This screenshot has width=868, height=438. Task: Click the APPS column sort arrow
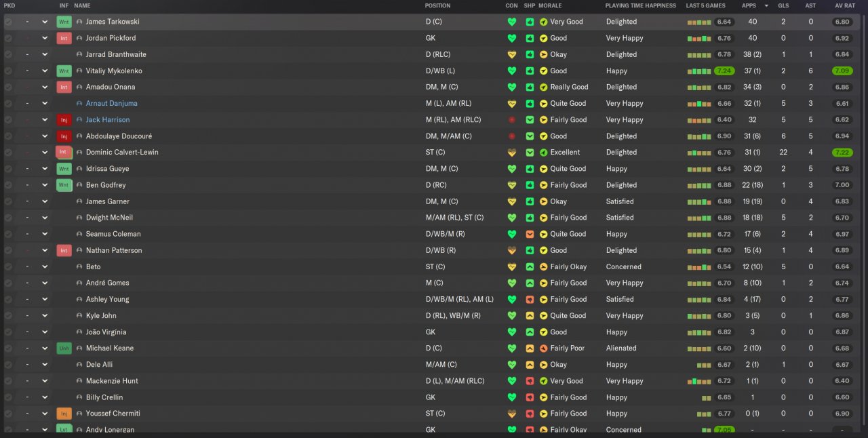(767, 5)
